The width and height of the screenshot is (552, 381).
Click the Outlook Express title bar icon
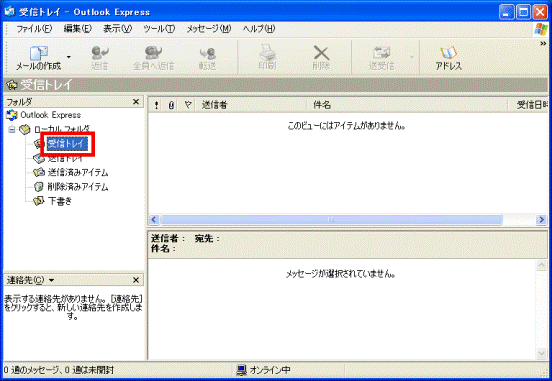[10, 12]
